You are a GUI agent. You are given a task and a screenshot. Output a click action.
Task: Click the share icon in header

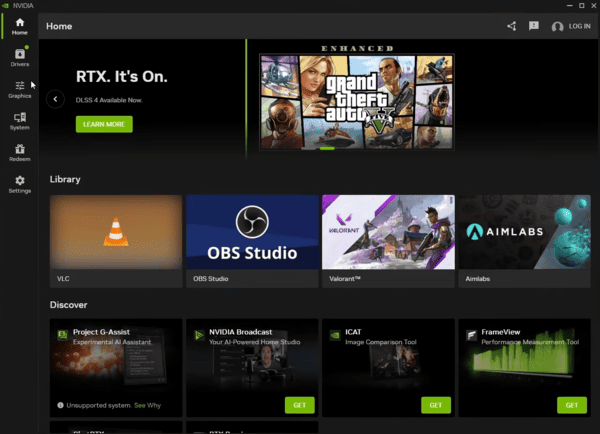pyautogui.click(x=512, y=26)
